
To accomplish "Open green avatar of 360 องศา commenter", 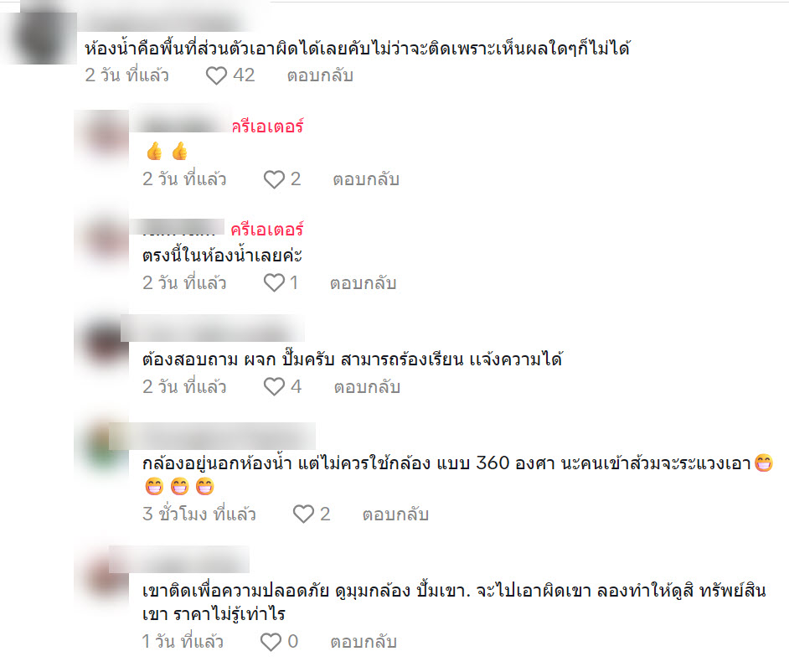I will pos(102,446).
